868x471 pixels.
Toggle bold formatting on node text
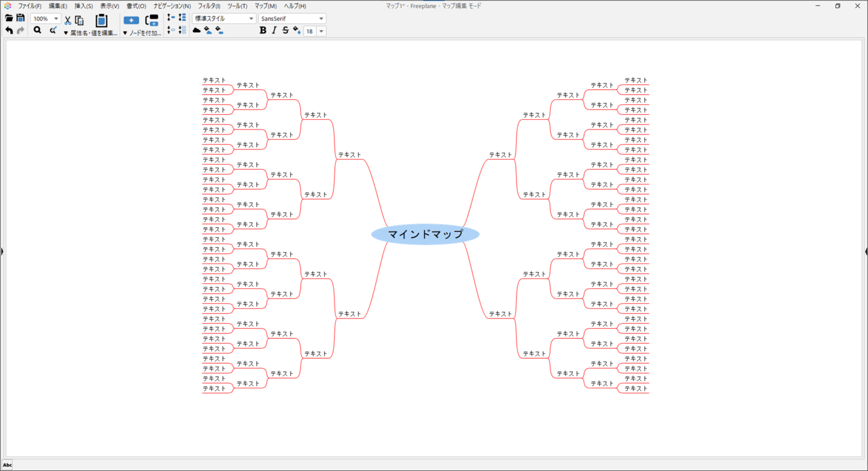(x=263, y=31)
